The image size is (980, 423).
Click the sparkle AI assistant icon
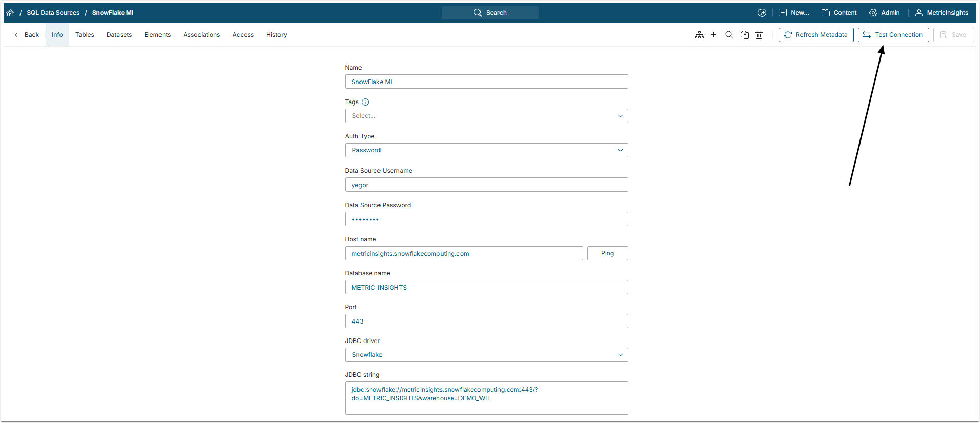[762, 13]
